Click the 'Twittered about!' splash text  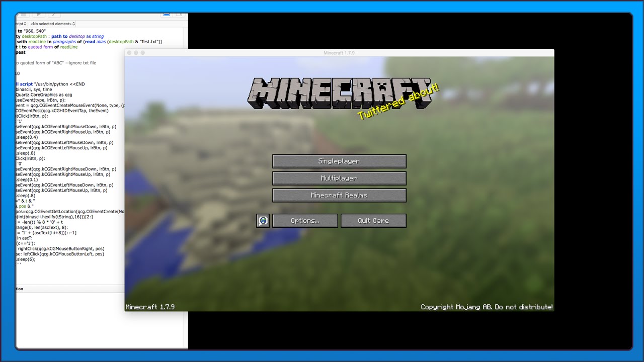coord(398,102)
